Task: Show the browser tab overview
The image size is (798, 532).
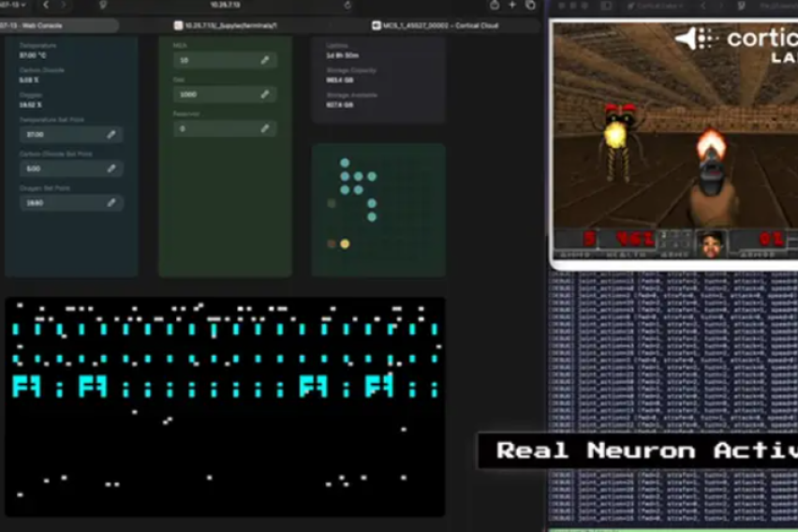Action: pos(530,5)
